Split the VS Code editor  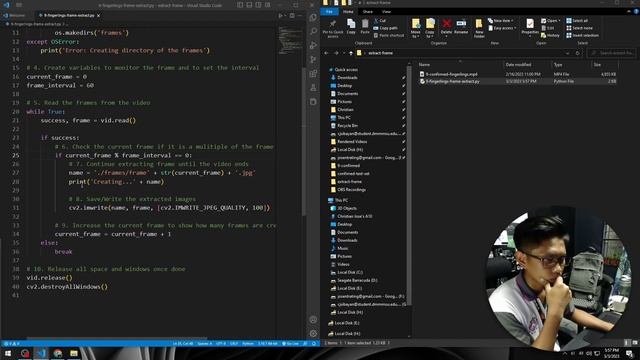(x=292, y=16)
